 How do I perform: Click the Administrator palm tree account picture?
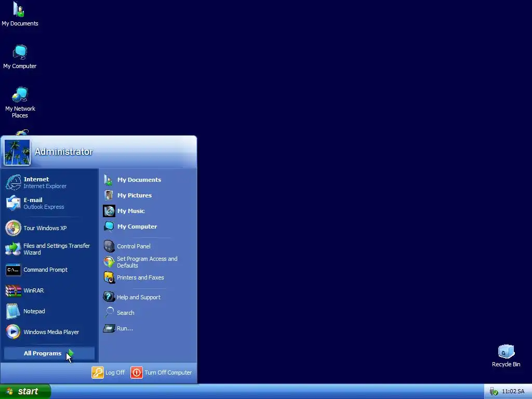pos(17,153)
